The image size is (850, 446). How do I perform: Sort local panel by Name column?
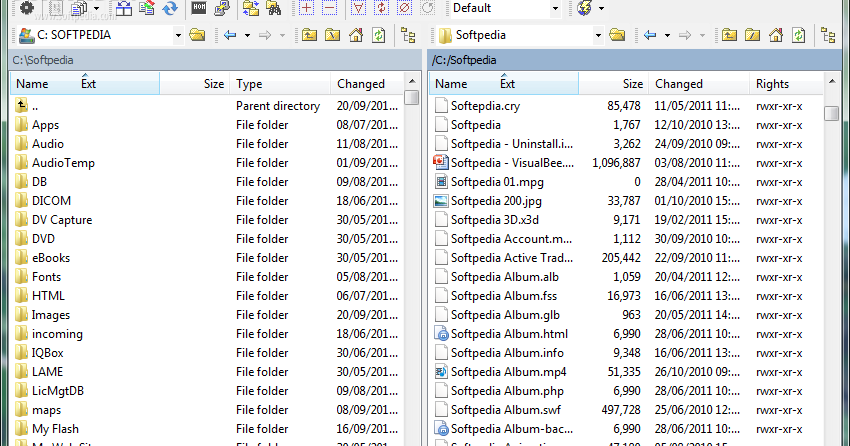[x=85, y=83]
